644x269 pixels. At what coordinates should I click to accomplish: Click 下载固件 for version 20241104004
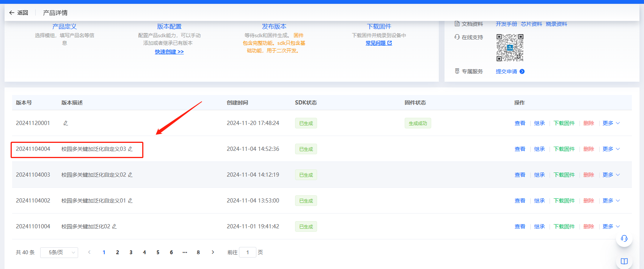click(x=564, y=149)
